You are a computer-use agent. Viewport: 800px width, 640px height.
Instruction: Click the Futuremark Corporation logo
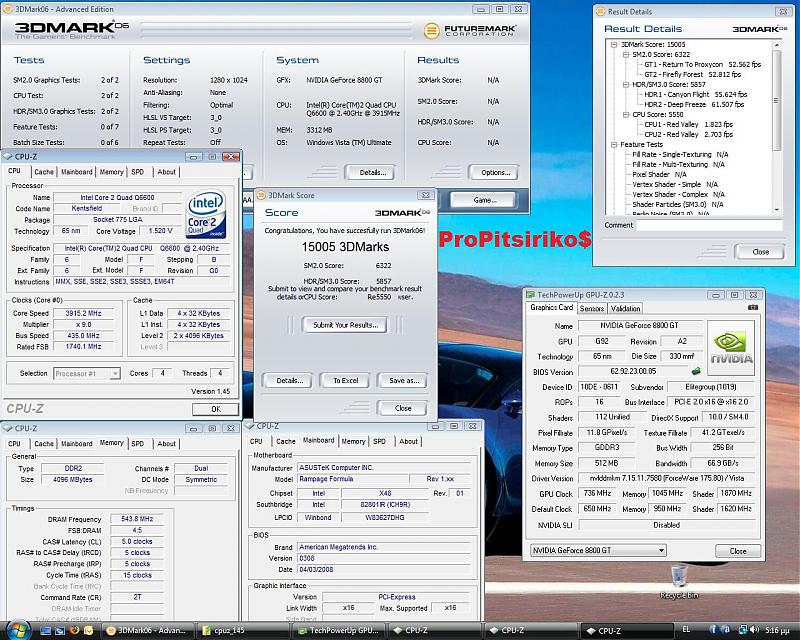[x=470, y=31]
